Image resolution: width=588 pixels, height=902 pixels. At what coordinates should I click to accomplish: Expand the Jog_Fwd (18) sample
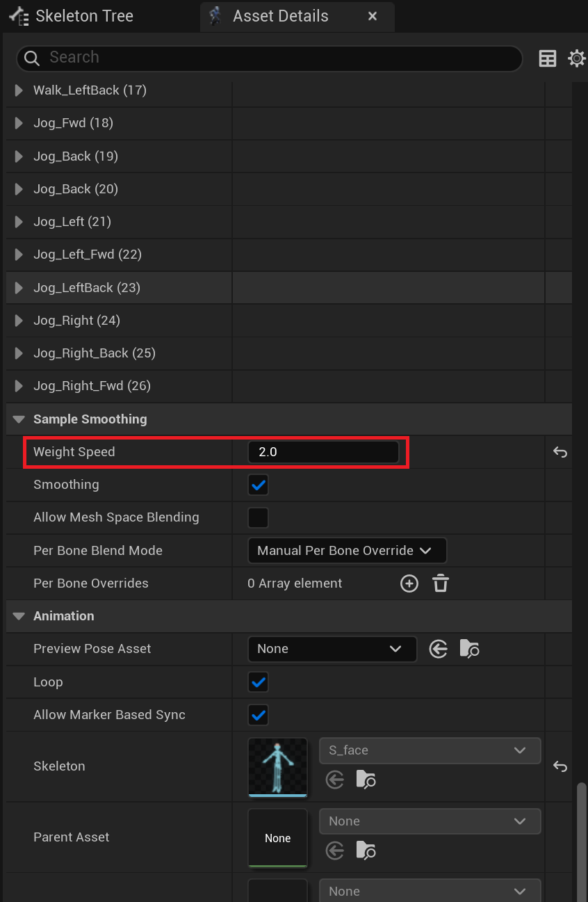point(19,124)
